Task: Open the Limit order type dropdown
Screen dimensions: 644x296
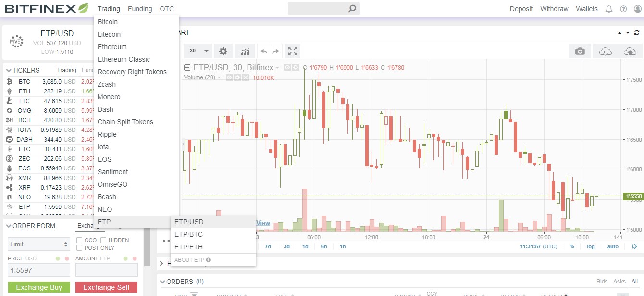Action: point(38,244)
